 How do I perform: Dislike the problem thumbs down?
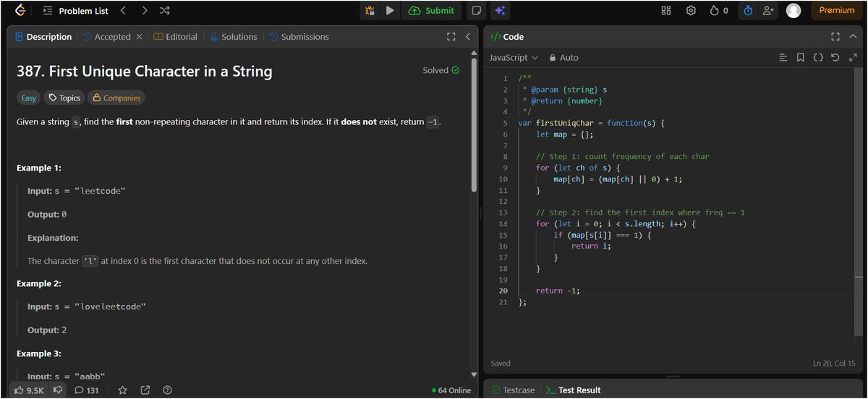click(58, 390)
